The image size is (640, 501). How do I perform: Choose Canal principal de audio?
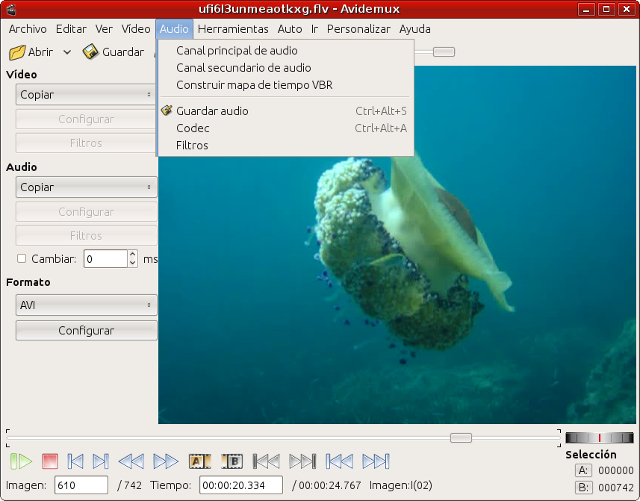236,50
